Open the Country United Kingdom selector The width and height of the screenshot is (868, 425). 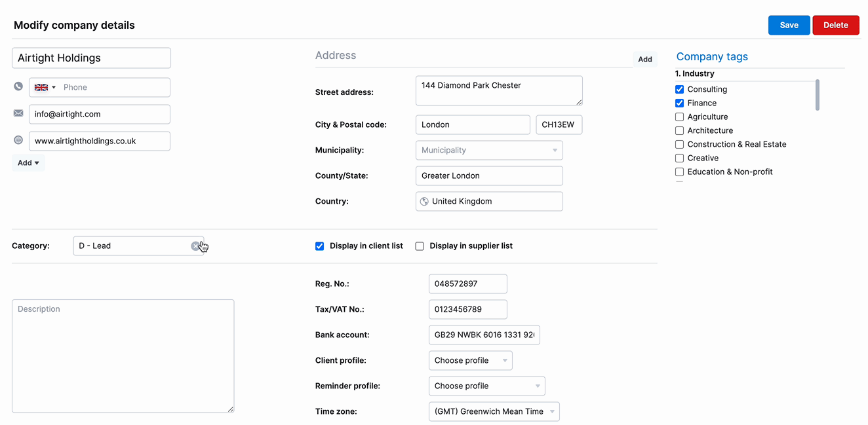(489, 201)
